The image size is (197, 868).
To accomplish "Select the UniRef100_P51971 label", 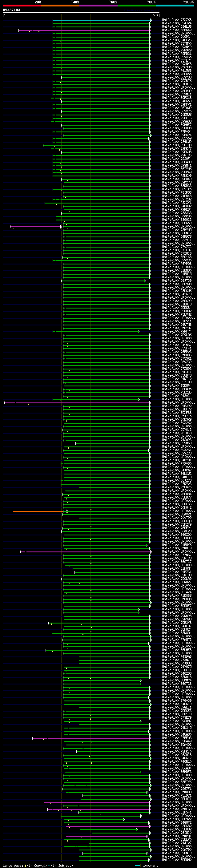I will [177, 796].
